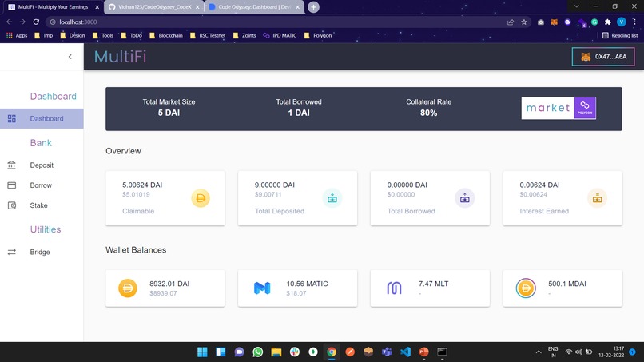Bookmark this page with the star icon
The height and width of the screenshot is (362, 644).
pyautogui.click(x=524, y=22)
